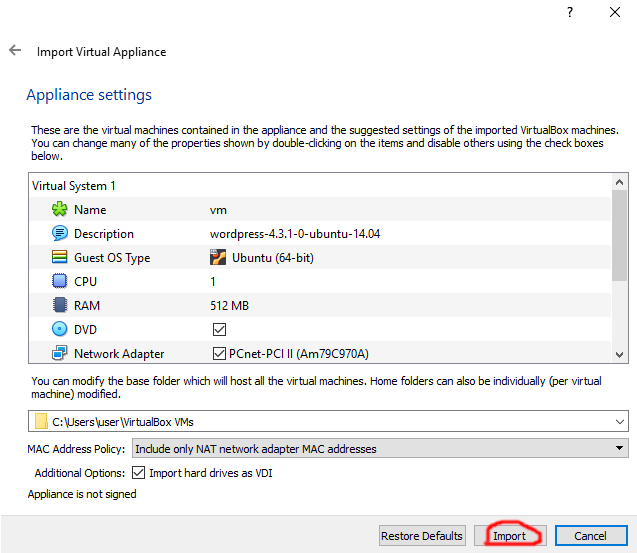Toggle the DVD checkbox
Screen dimensions: 637x553
219,330
